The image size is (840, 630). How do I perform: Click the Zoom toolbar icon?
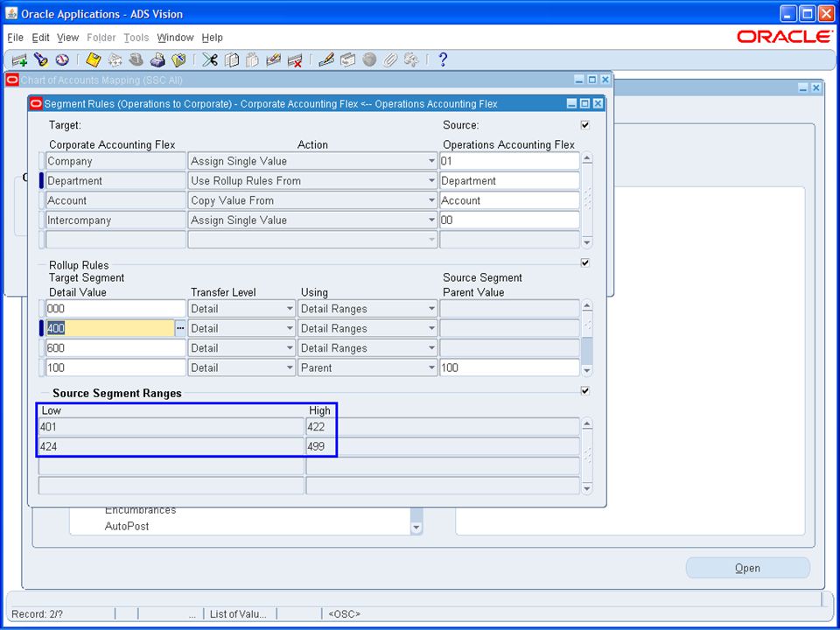[x=347, y=59]
